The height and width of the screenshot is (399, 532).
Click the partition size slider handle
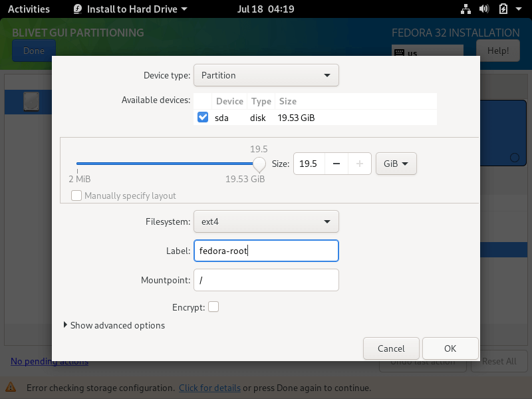click(259, 164)
